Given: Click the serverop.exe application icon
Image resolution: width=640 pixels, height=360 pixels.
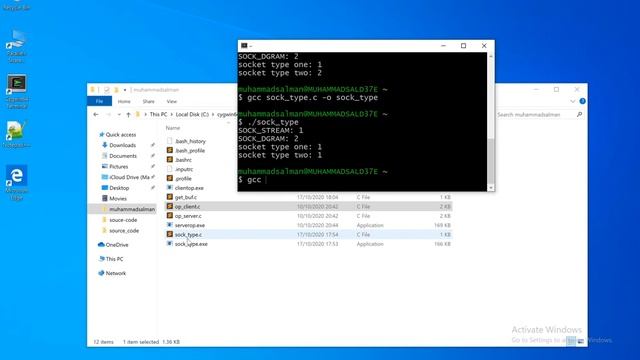Looking at the screenshot, I should point(170,225).
